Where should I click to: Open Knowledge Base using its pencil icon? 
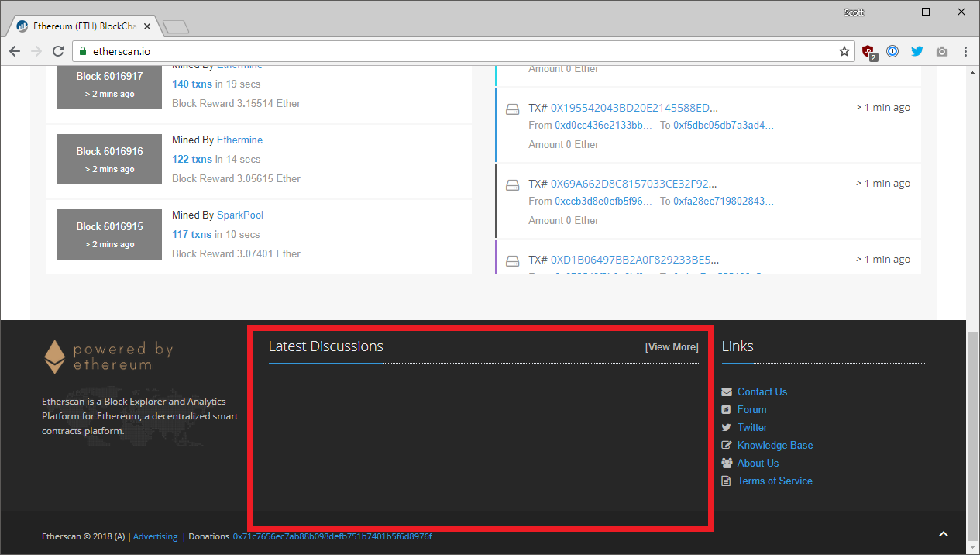727,445
